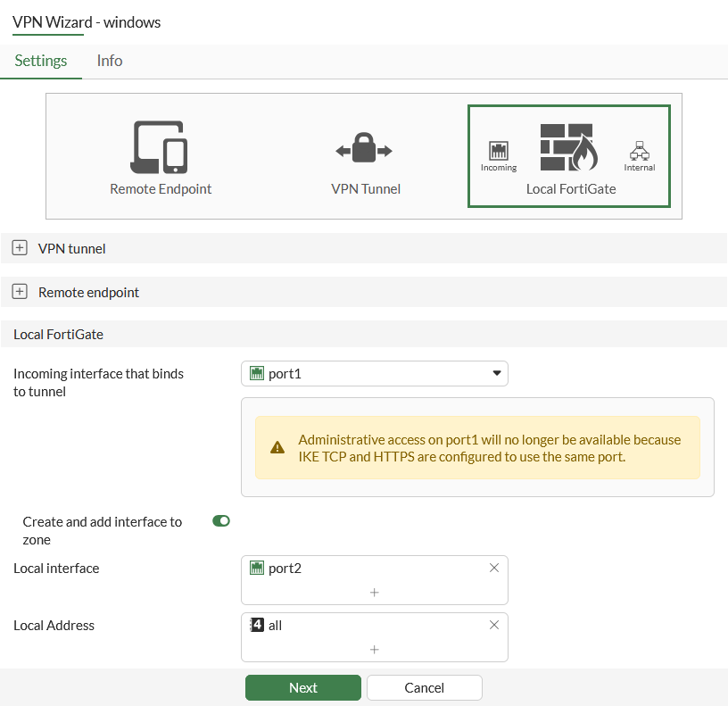The height and width of the screenshot is (706, 728).
Task: Expand the Remote endpoint section
Action: pos(20,292)
